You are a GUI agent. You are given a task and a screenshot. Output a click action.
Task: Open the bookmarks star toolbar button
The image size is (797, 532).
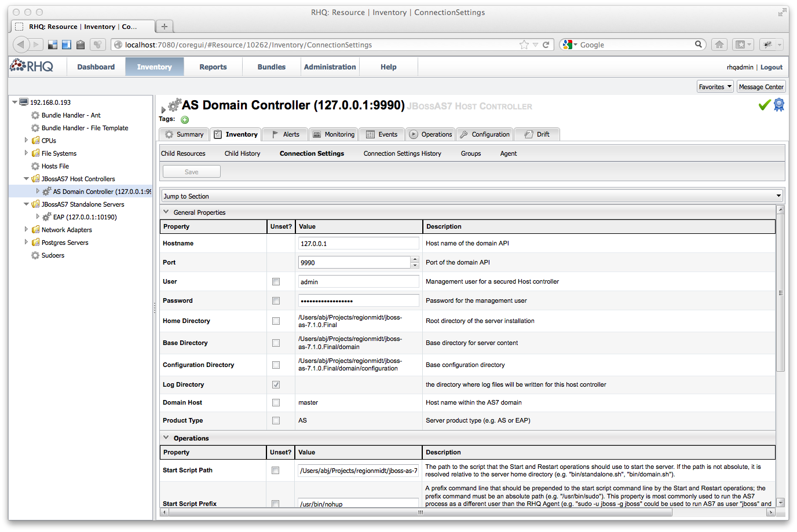[743, 45]
